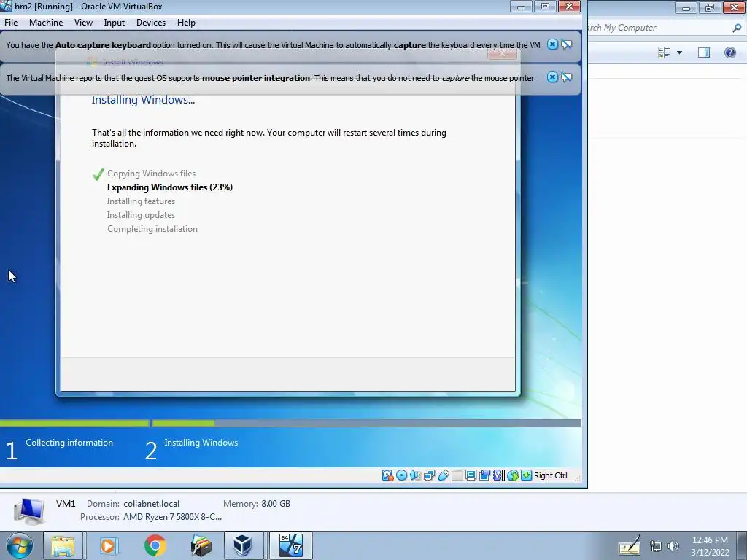
Task: Click the Installing features step text
Action: pyautogui.click(x=141, y=201)
